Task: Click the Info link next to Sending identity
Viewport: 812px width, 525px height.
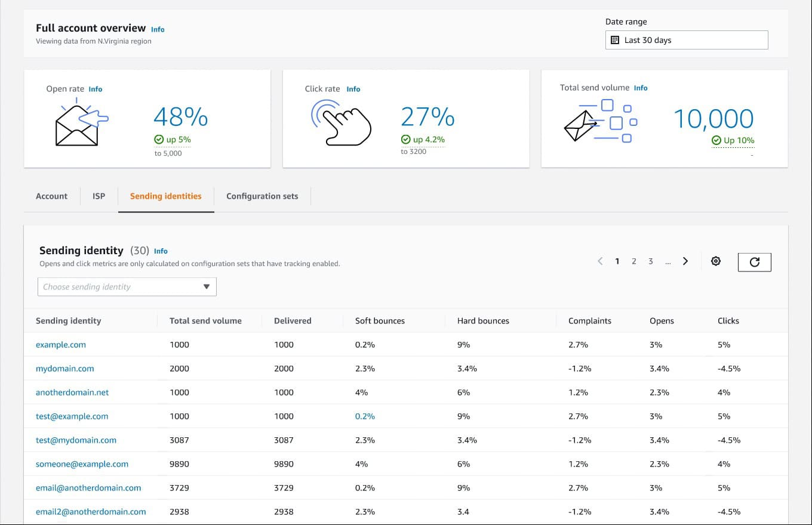Action: [161, 251]
